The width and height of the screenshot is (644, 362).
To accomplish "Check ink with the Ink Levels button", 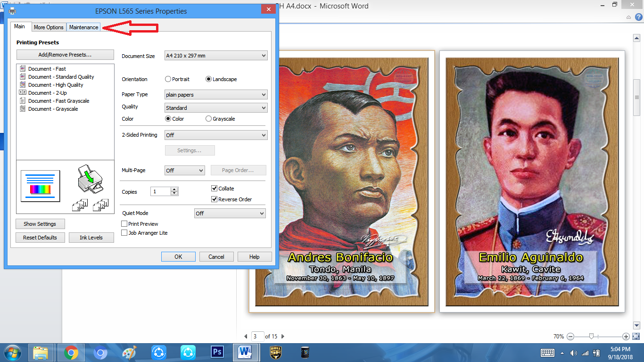I will (x=91, y=238).
